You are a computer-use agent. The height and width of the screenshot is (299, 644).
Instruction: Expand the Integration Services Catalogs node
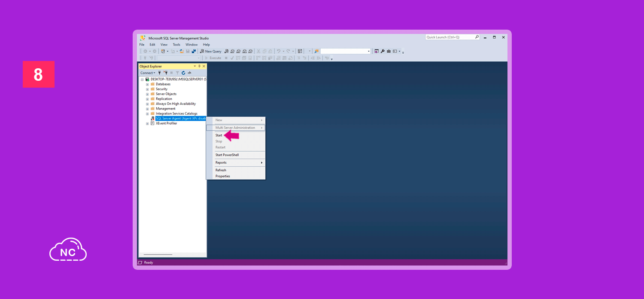coord(147,114)
